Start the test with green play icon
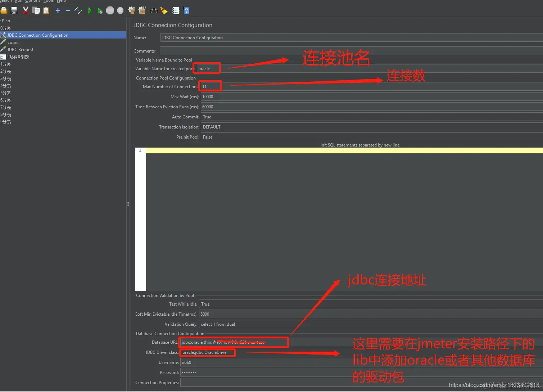 [x=90, y=11]
